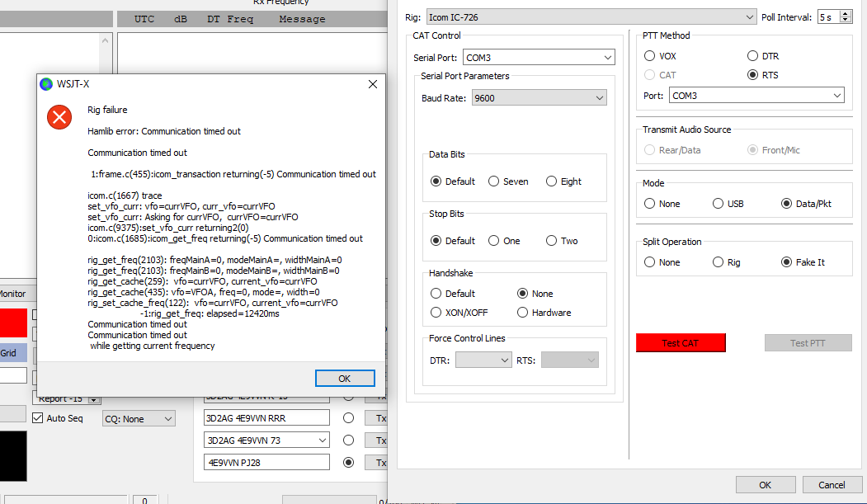Click the 3D2AG 4E9VVN RRR message field
Viewport: 867px width, 504px height.
[266, 418]
